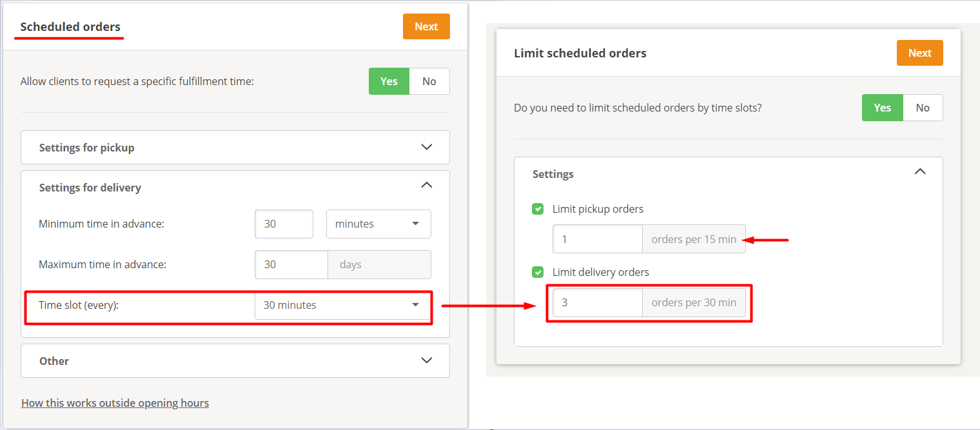Click Minimum time in advance number field
The height and width of the screenshot is (430, 980).
(284, 224)
